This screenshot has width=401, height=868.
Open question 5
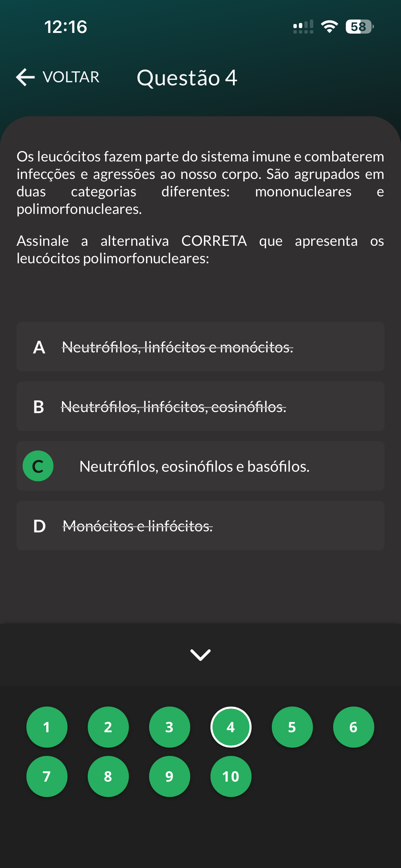click(x=292, y=727)
